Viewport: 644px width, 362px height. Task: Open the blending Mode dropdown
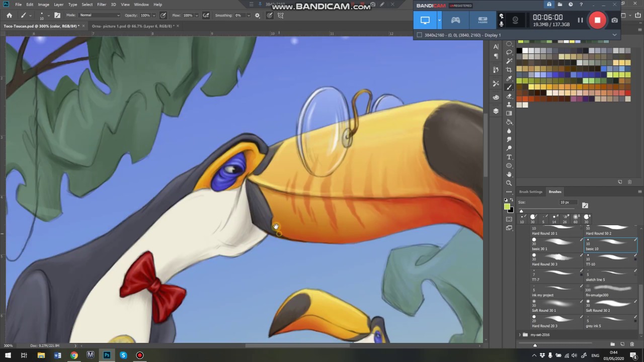pyautogui.click(x=100, y=16)
